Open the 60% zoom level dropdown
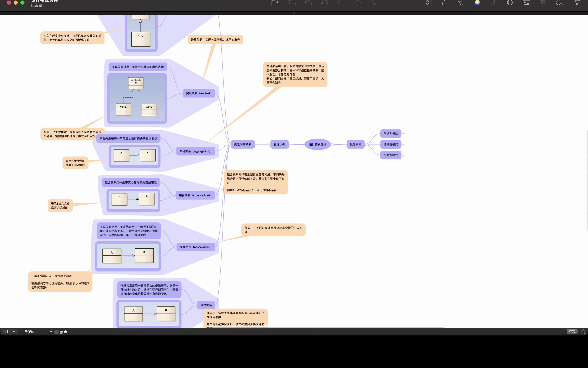This screenshot has width=588, height=368. [x=38, y=332]
